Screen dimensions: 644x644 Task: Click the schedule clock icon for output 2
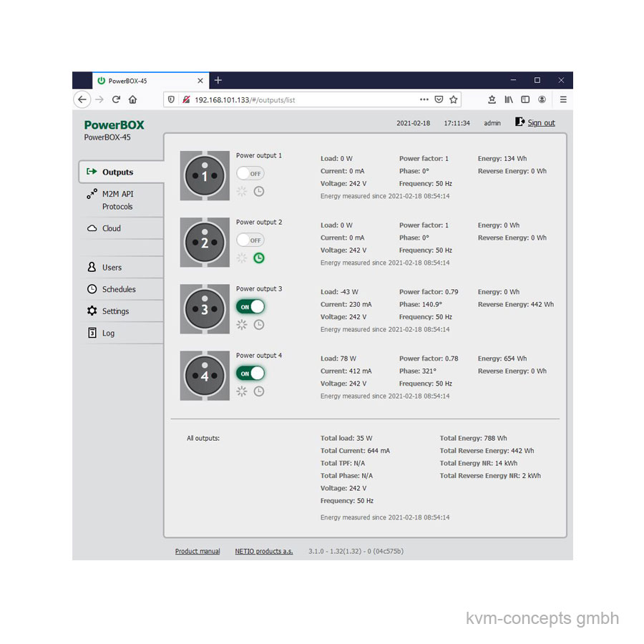[259, 258]
